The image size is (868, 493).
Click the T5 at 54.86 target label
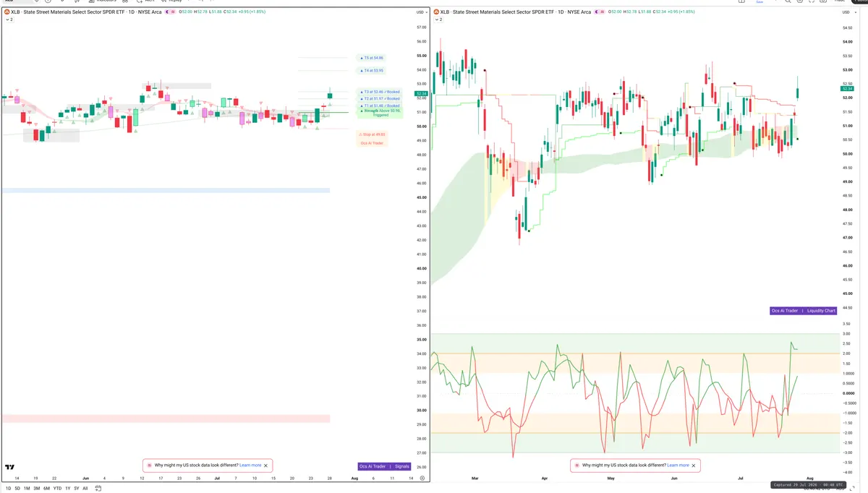tap(372, 57)
